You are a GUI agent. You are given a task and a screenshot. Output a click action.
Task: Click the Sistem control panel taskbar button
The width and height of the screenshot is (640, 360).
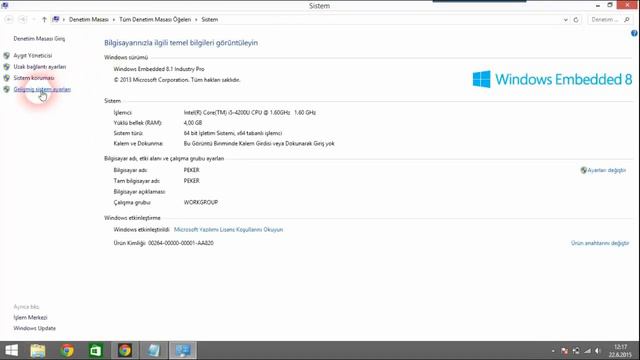tap(182, 351)
